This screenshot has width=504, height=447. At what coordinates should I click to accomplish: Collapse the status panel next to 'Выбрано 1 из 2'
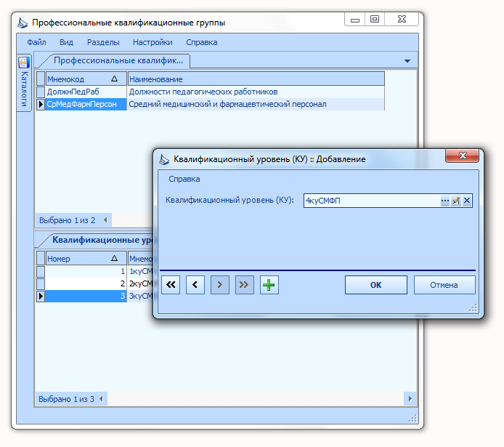pyautogui.click(x=105, y=220)
